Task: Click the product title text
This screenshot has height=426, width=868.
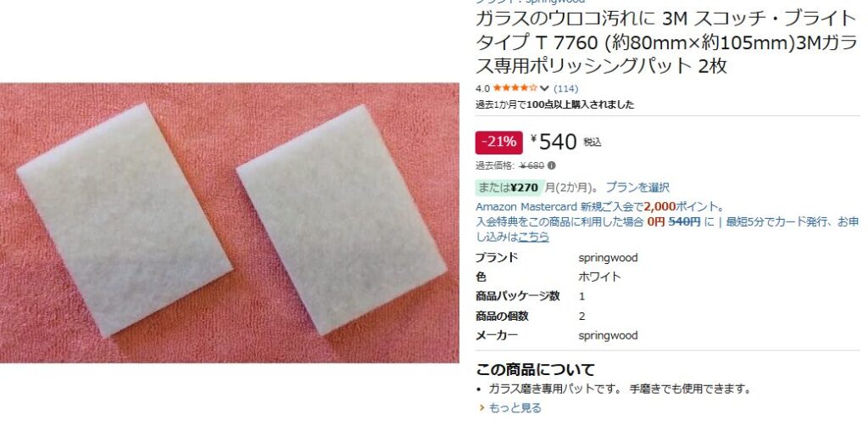Action: (666, 42)
